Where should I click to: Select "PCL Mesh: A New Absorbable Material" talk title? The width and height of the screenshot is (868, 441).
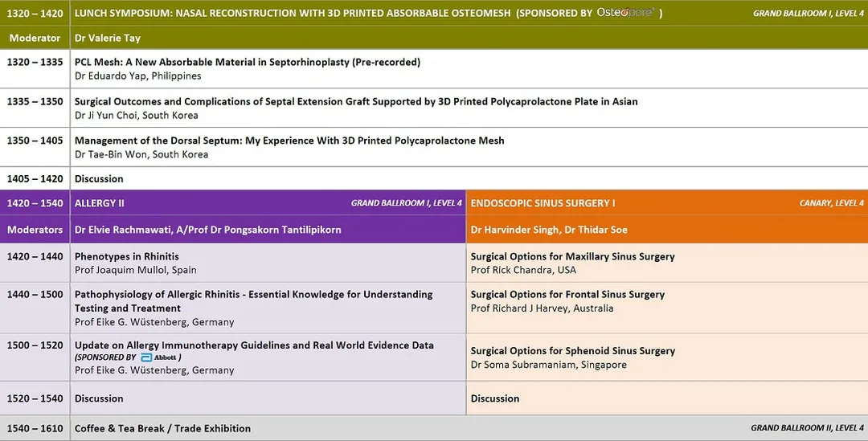coord(248,62)
